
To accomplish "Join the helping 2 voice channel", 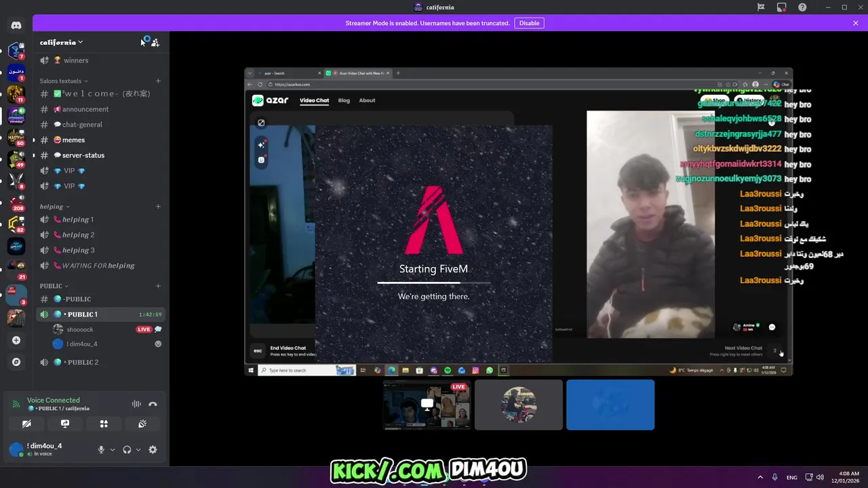I will pos(100,235).
